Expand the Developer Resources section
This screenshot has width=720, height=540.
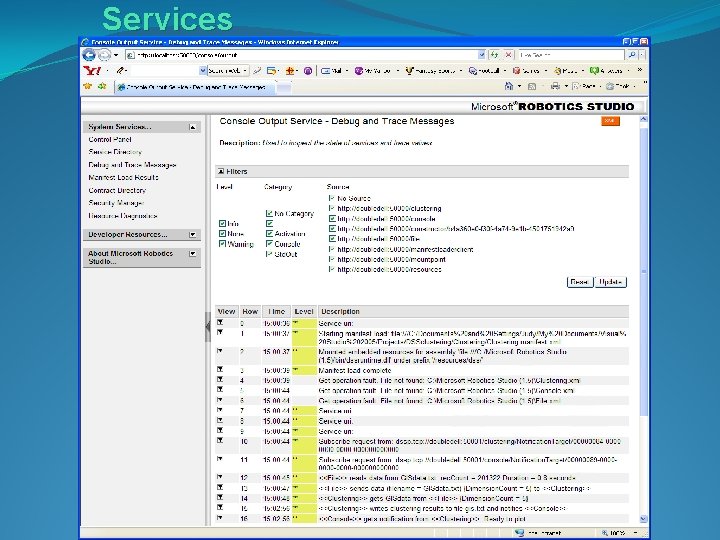point(193,235)
